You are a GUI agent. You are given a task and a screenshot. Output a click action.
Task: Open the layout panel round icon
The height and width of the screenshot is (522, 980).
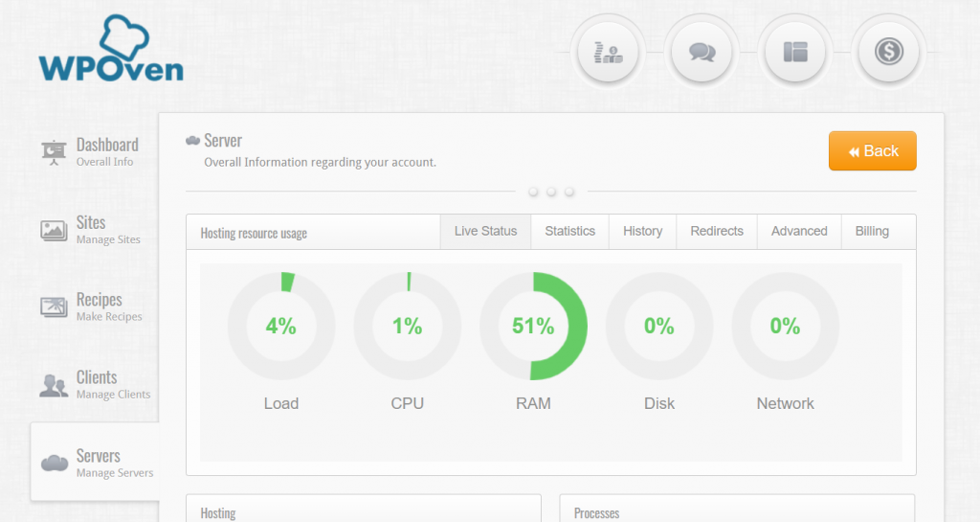click(795, 52)
